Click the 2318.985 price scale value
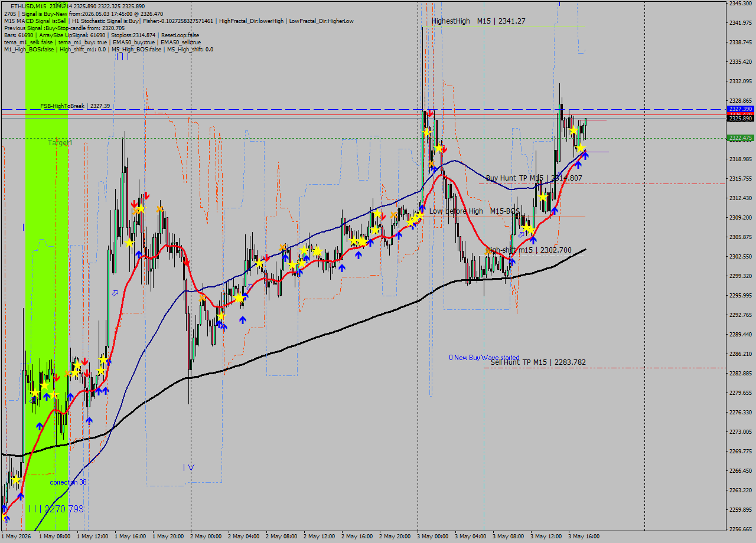Screen dimensions: 756x543 coord(741,159)
